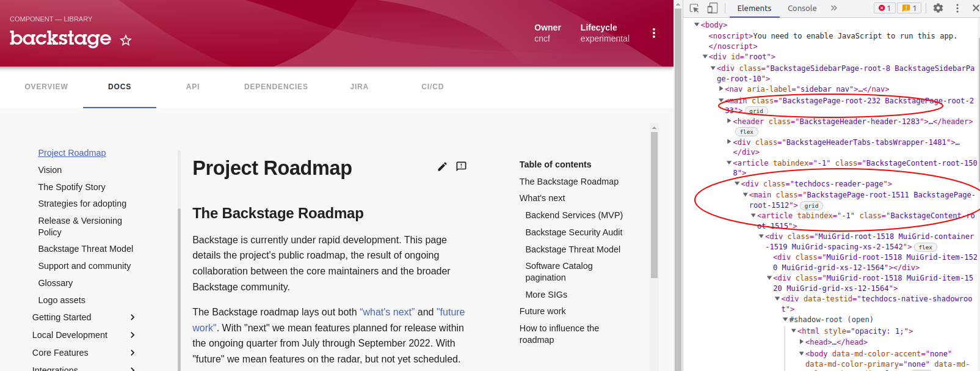Open the JIRA tab

coord(359,87)
